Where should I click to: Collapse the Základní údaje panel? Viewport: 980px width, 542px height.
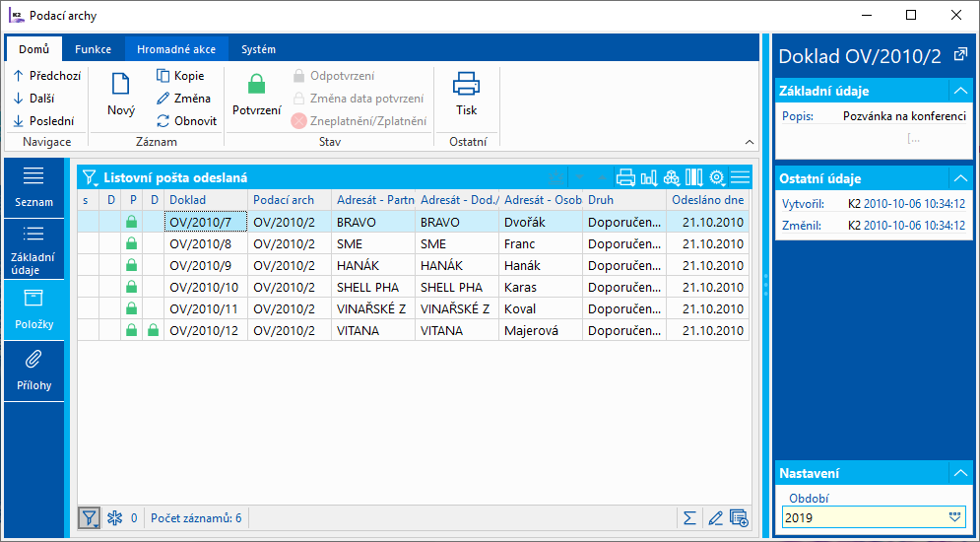tap(960, 92)
